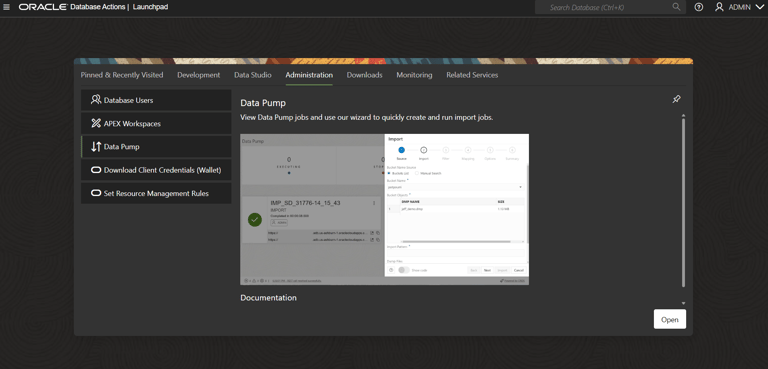Screen dimensions: 768x369
Task: Open the Monitoring tab
Action: [x=414, y=75]
